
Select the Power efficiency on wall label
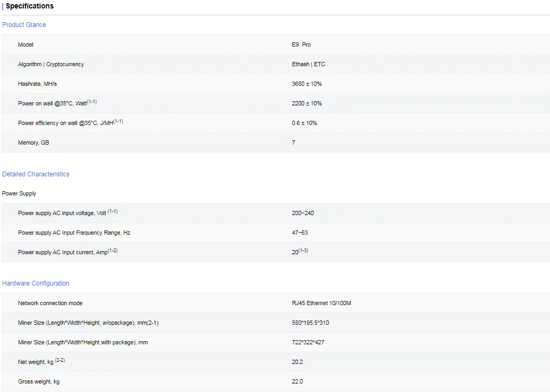(x=70, y=123)
